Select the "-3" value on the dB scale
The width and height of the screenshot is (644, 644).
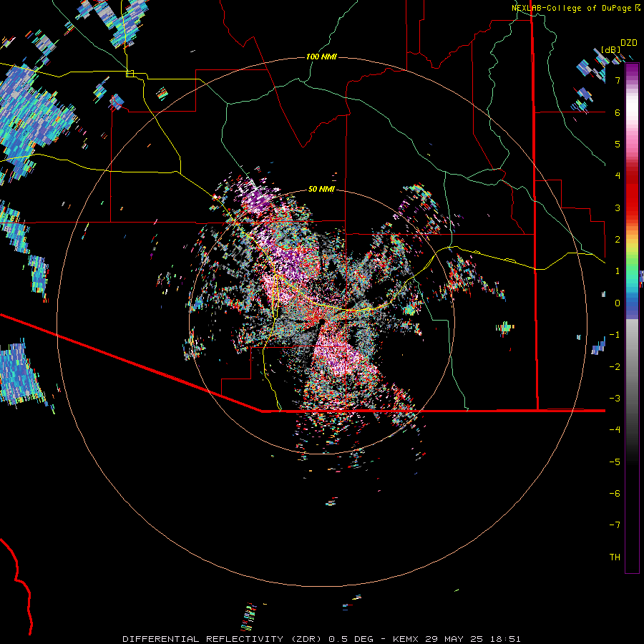point(615,399)
